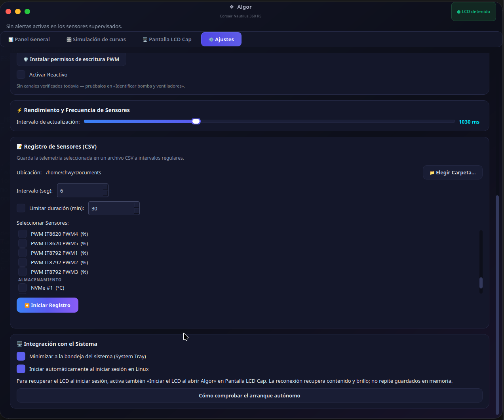Click the /home/chwy/Documents path text

click(73, 172)
